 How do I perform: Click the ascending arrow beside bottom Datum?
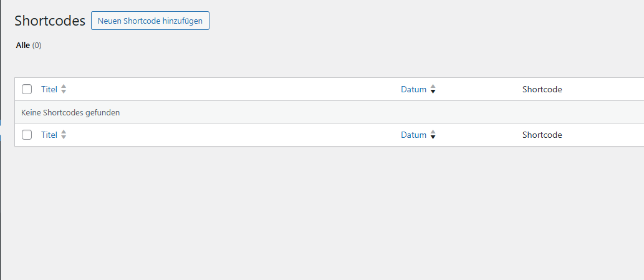click(x=433, y=132)
